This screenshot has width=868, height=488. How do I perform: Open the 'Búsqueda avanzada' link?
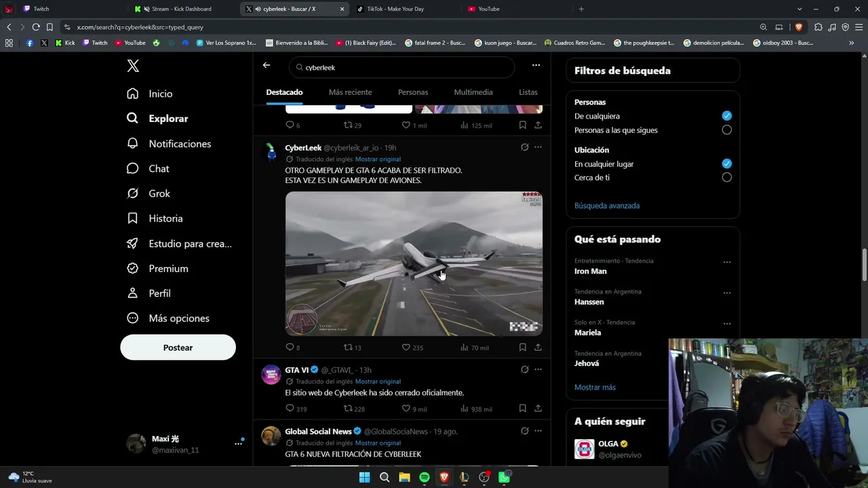pos(607,205)
